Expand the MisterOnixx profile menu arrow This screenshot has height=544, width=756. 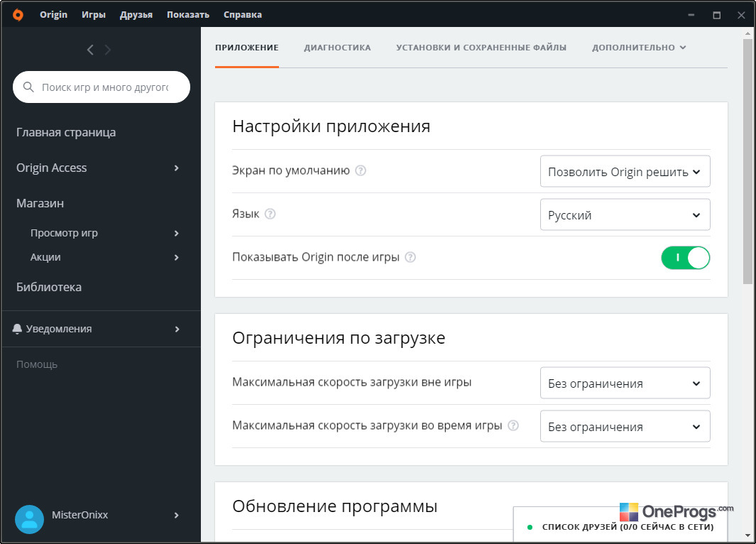[x=177, y=515]
